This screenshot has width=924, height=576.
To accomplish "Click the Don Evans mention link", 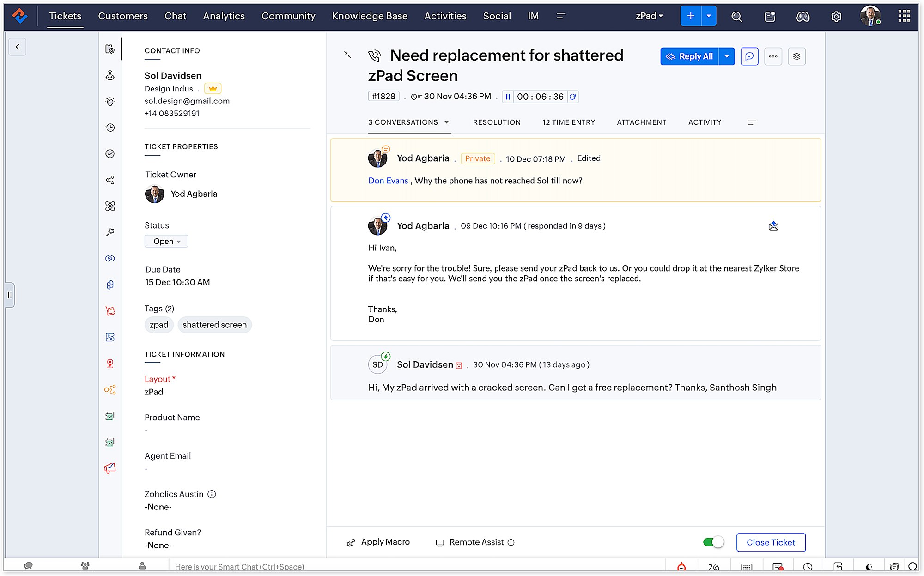I will [388, 181].
